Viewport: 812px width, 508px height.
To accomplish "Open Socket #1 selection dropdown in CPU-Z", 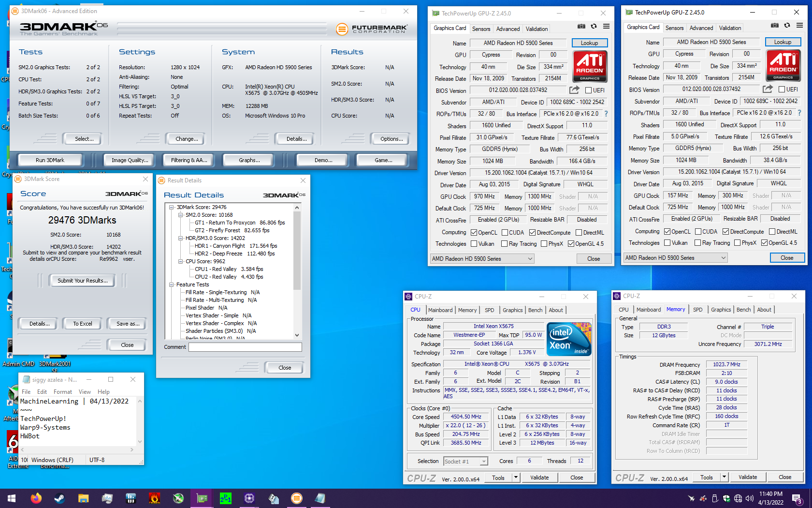I will pyautogui.click(x=466, y=462).
